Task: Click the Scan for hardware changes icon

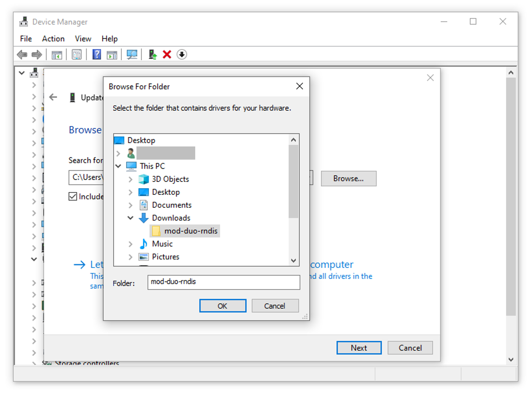Action: click(x=132, y=54)
